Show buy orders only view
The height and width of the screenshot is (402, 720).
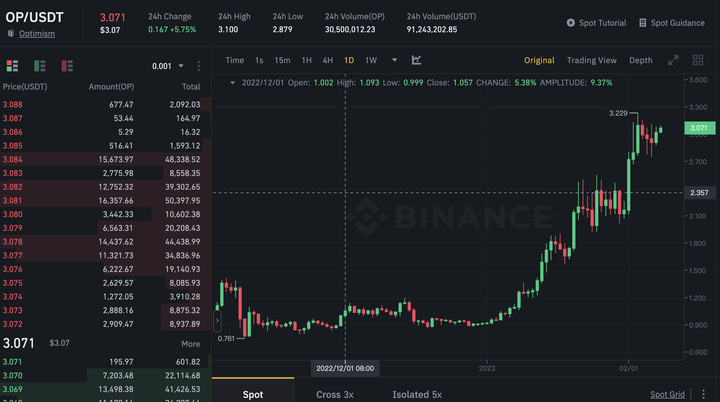[39, 66]
